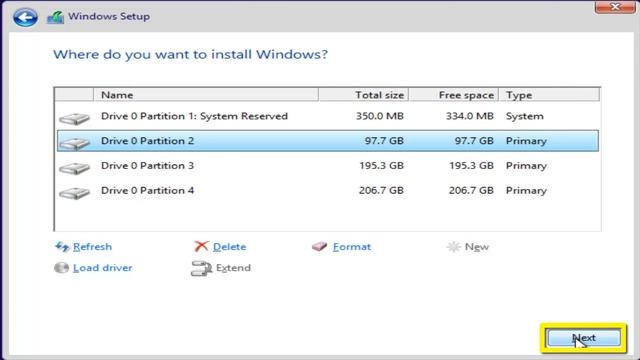The height and width of the screenshot is (360, 640).
Task: Select Drive 0 Partition 4 row
Action: tap(328, 191)
